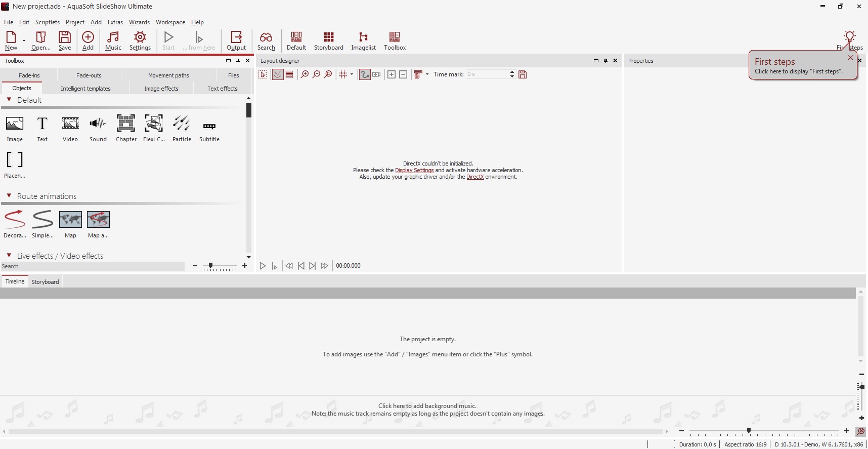Close the First steps hint popup
This screenshot has height=449, width=868.
coord(850,58)
